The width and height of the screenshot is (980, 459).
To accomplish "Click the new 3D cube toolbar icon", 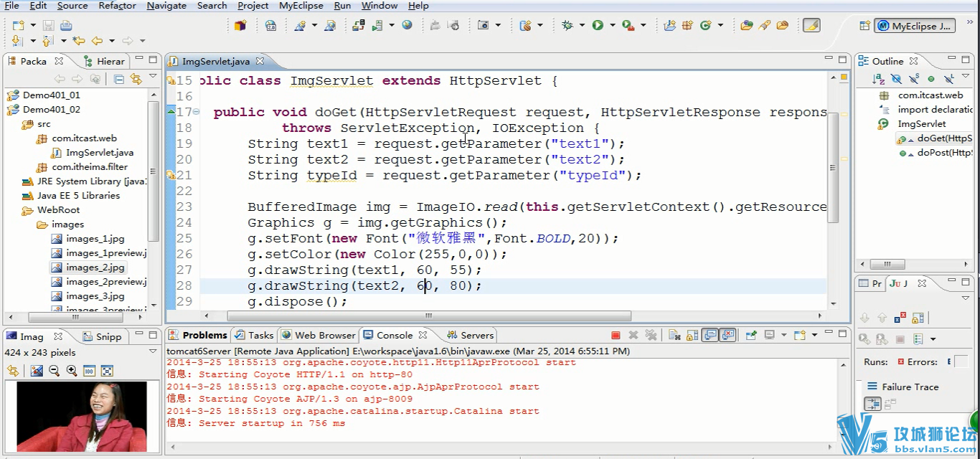I will tap(240, 26).
